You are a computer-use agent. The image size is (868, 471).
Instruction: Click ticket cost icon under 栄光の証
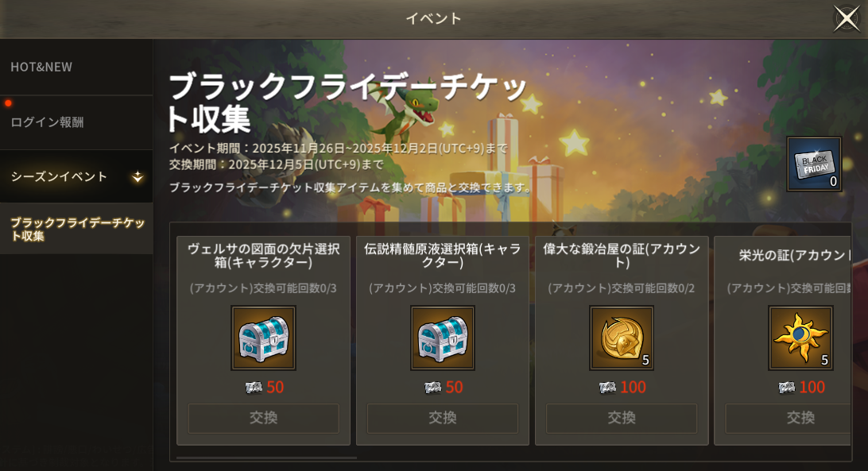coord(787,388)
